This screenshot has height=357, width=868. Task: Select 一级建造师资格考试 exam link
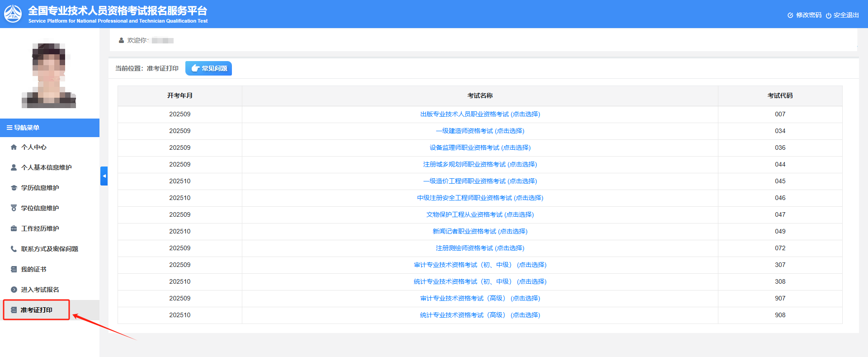(480, 131)
